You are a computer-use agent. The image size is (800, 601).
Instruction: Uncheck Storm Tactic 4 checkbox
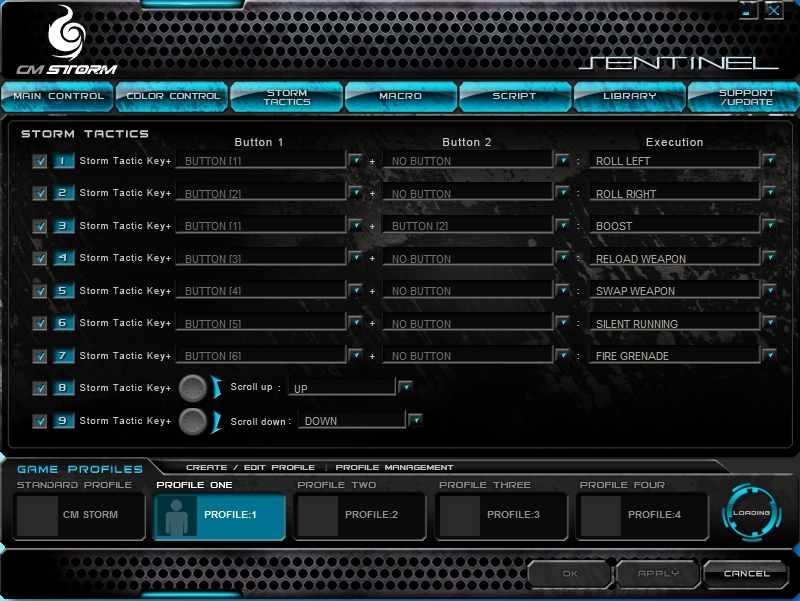(39, 258)
